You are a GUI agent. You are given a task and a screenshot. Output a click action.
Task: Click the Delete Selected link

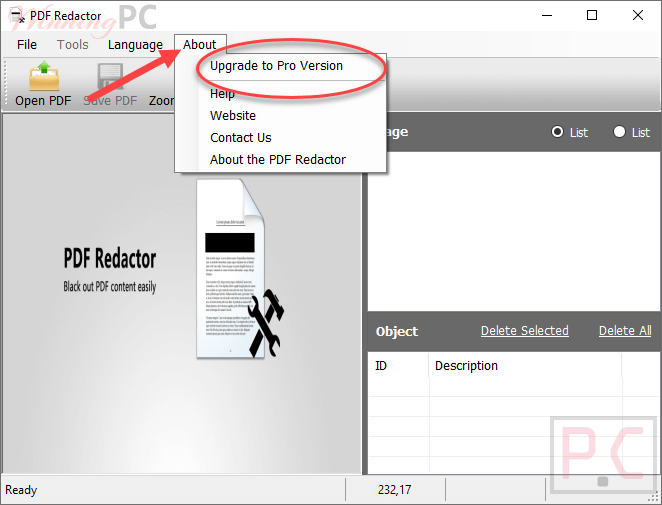[525, 331]
